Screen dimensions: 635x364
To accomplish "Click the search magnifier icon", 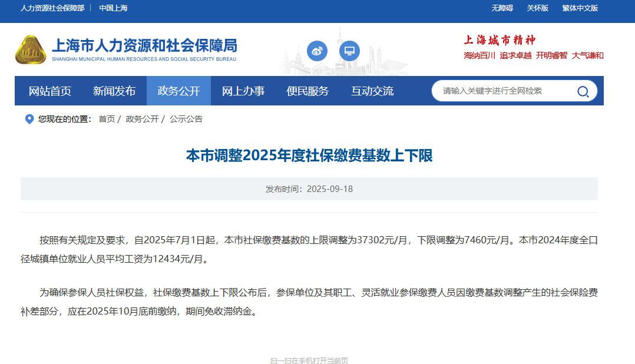I will pos(583,91).
